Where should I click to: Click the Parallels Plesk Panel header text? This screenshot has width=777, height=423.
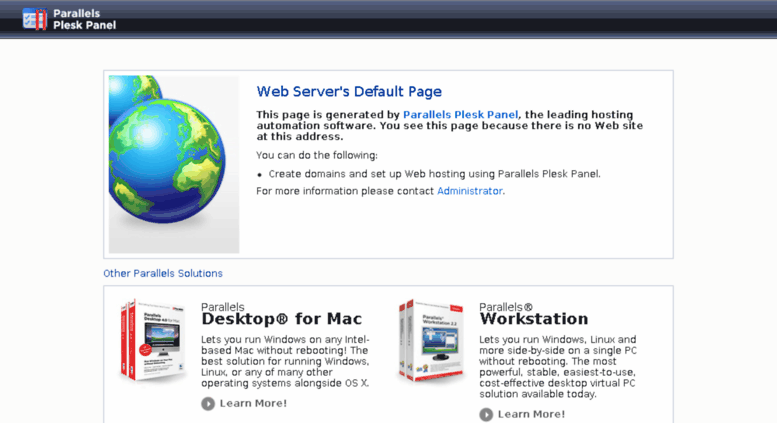click(x=84, y=19)
